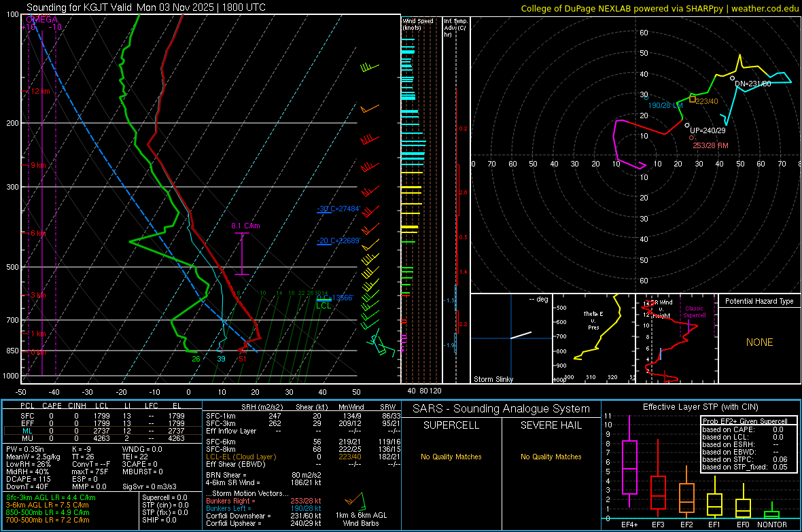Click the Wind Speed (knots) header

coord(417,24)
